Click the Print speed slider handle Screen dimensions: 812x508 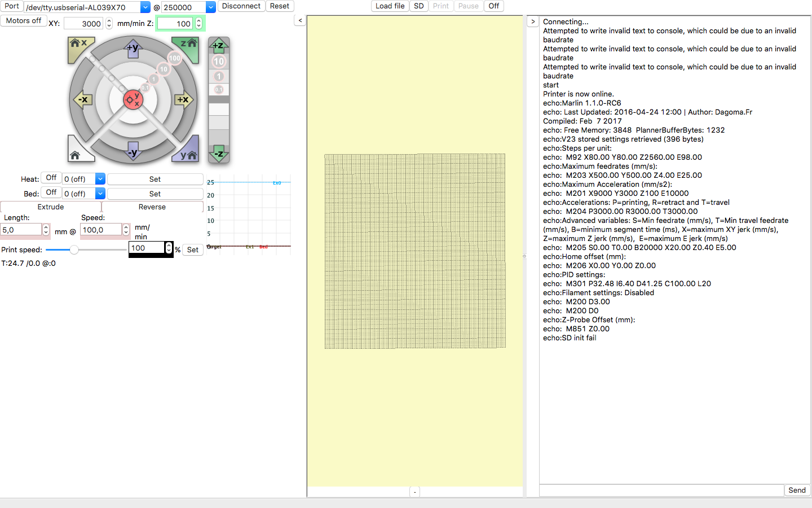74,249
